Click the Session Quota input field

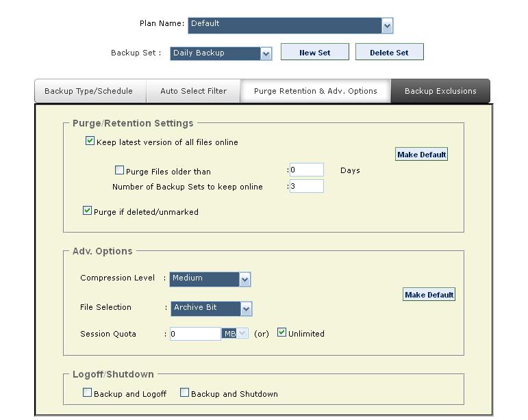coord(195,334)
